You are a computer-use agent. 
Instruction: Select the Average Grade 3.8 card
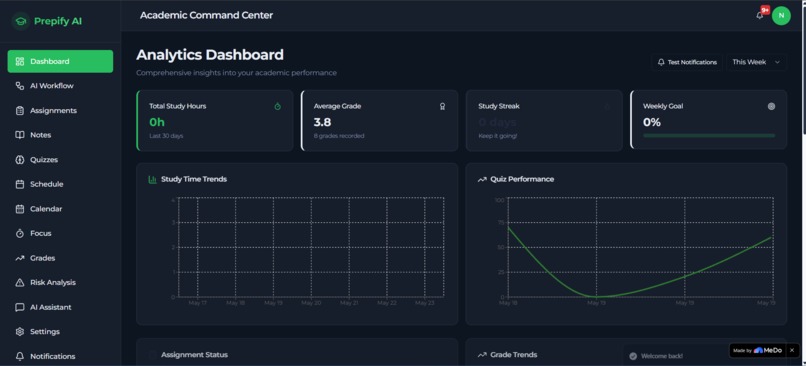pos(379,121)
